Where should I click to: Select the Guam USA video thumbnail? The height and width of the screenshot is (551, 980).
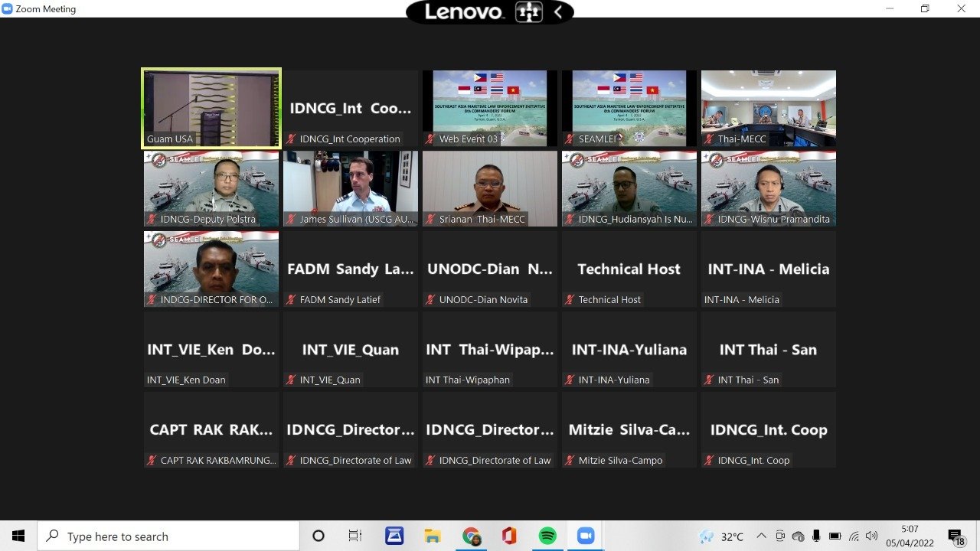(x=211, y=108)
